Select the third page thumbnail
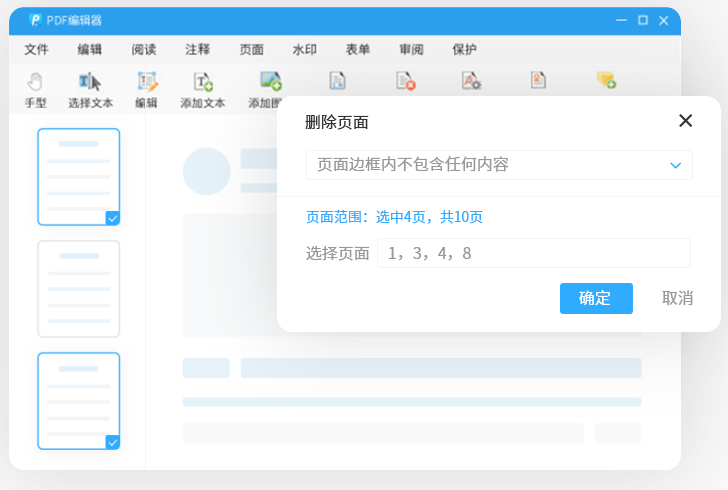 [x=78, y=401]
